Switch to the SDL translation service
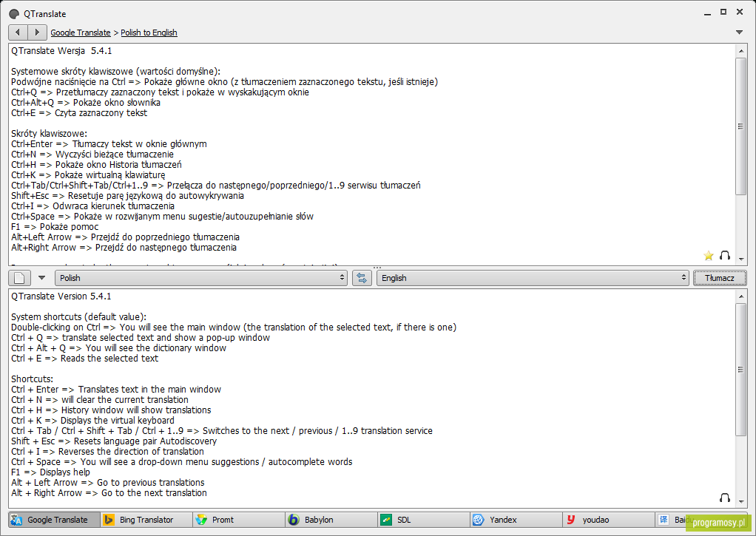Viewport: 756px width, 536px height. (424, 520)
